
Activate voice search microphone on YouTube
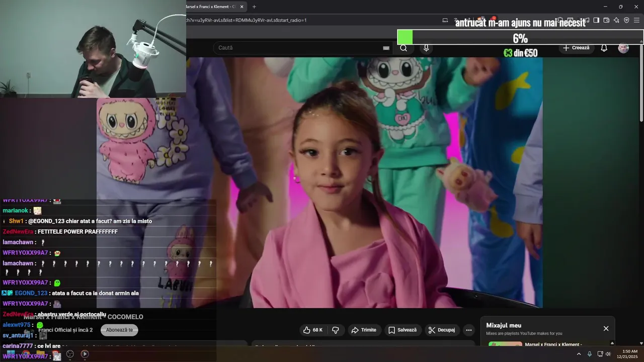point(426,48)
